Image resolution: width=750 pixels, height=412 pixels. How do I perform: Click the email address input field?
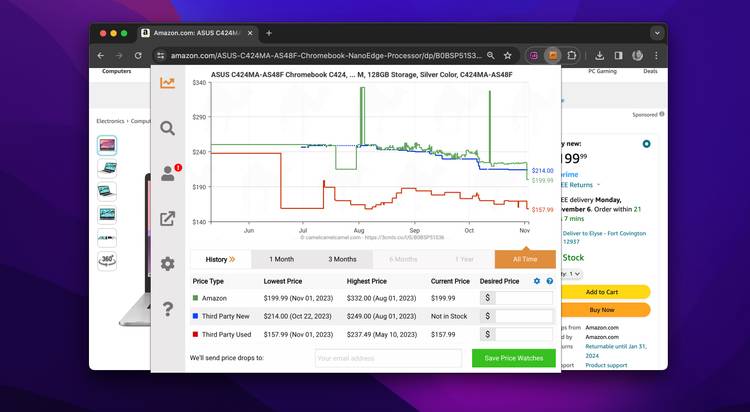[388, 358]
